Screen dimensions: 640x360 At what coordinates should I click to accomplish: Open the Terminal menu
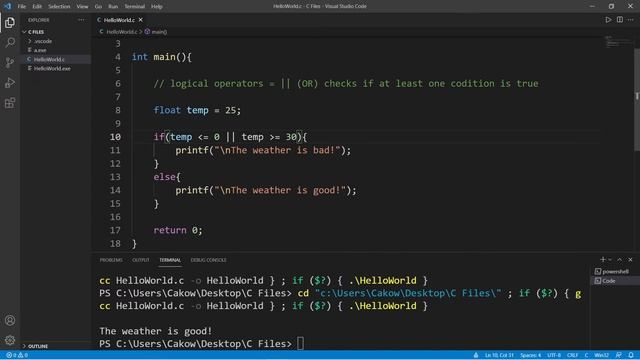134,6
